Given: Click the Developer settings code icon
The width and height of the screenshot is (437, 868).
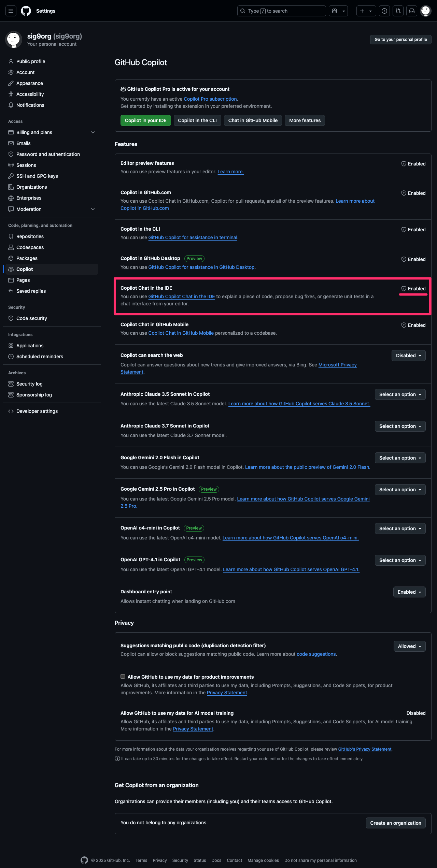Looking at the screenshot, I should coord(11,411).
